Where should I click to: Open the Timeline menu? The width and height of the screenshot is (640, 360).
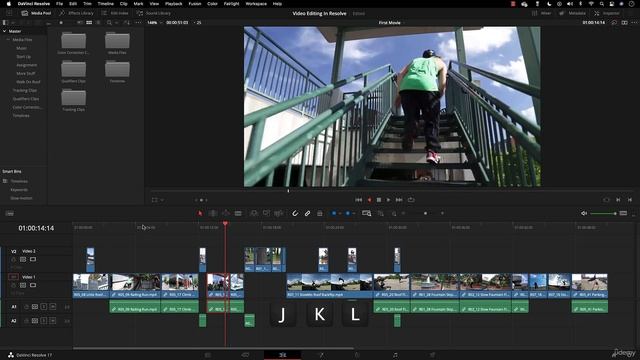pos(105,4)
